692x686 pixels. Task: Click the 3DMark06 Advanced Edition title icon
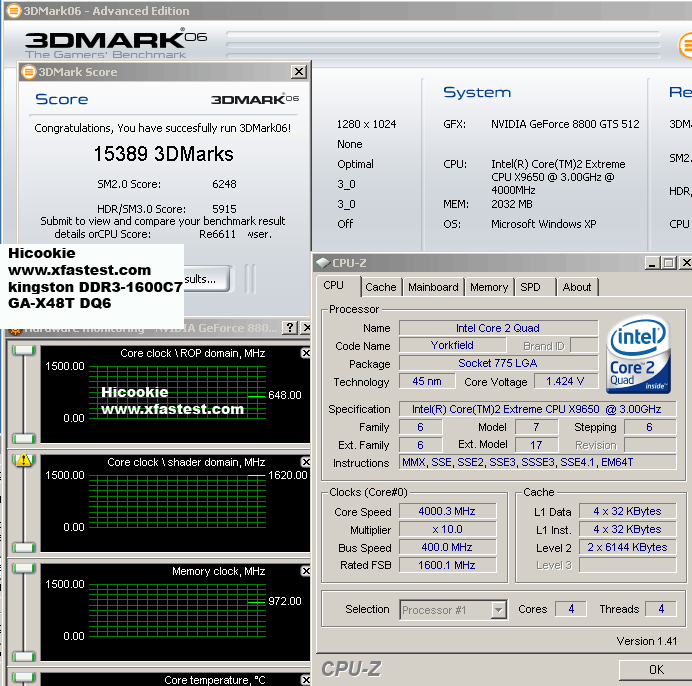14,11
